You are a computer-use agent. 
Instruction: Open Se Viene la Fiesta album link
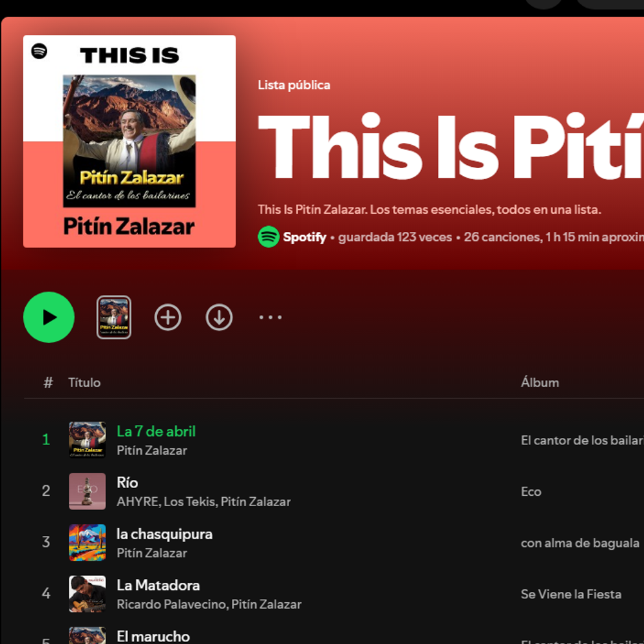click(x=571, y=594)
